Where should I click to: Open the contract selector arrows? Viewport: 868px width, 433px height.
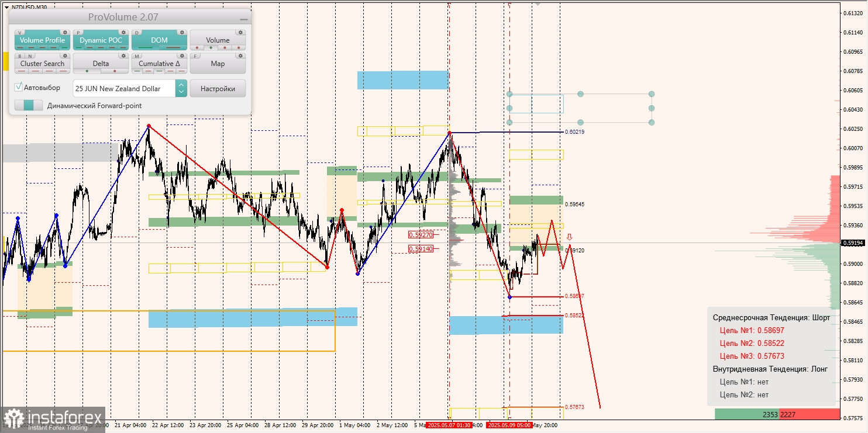(181, 88)
